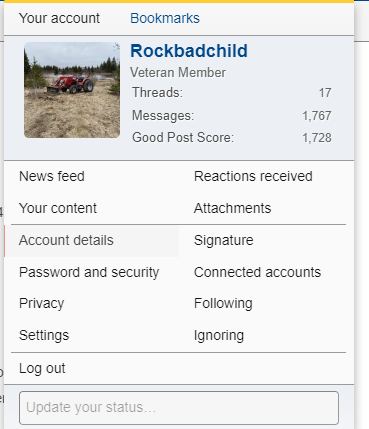Open Account details
This screenshot has height=429, width=369.
[66, 240]
